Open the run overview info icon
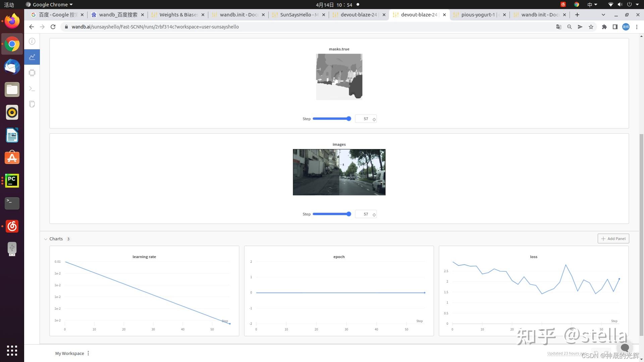 pos(32,41)
